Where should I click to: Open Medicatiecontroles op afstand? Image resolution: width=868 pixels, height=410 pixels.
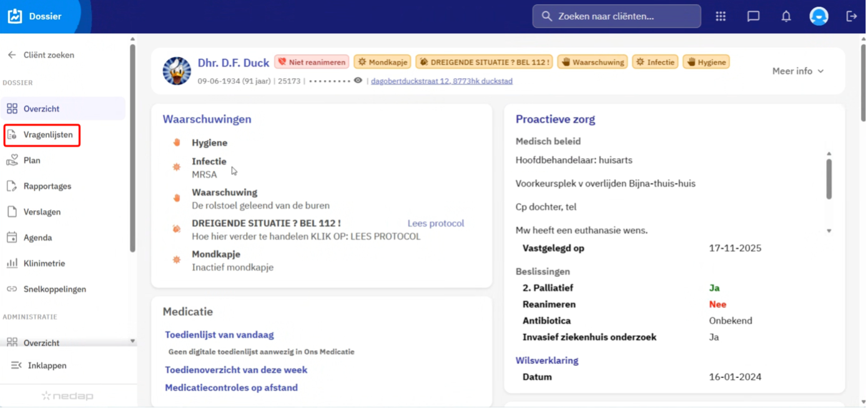pos(231,387)
